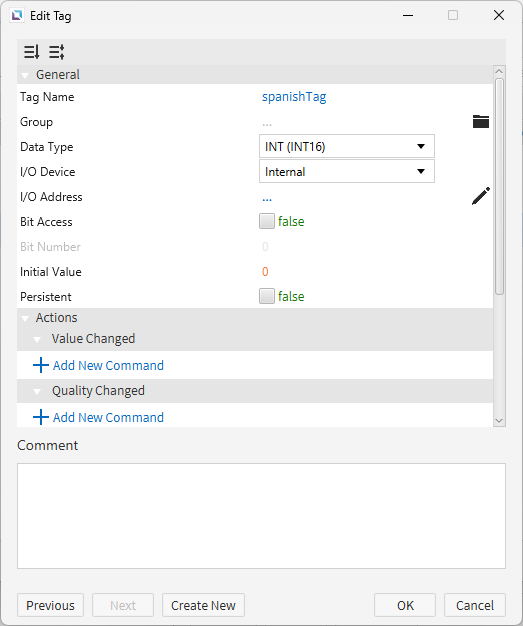This screenshot has width=523, height=626.
Task: Click inside the Comment text box
Action: [261, 516]
